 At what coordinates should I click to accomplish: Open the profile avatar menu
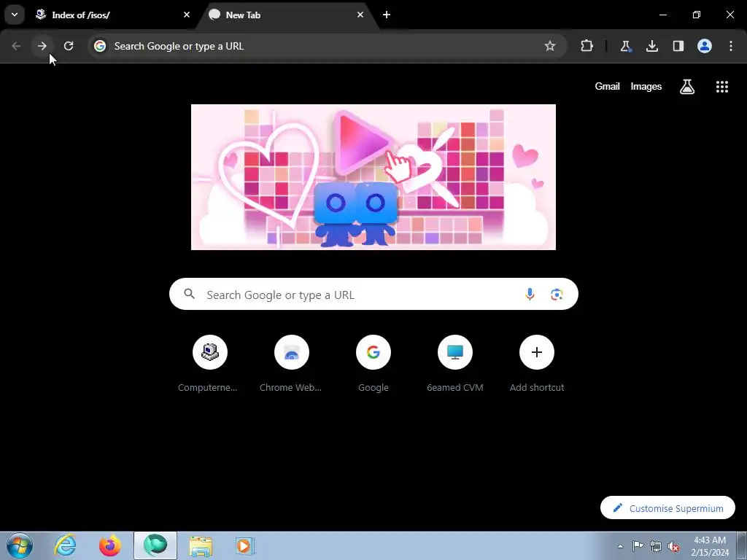pos(705,46)
